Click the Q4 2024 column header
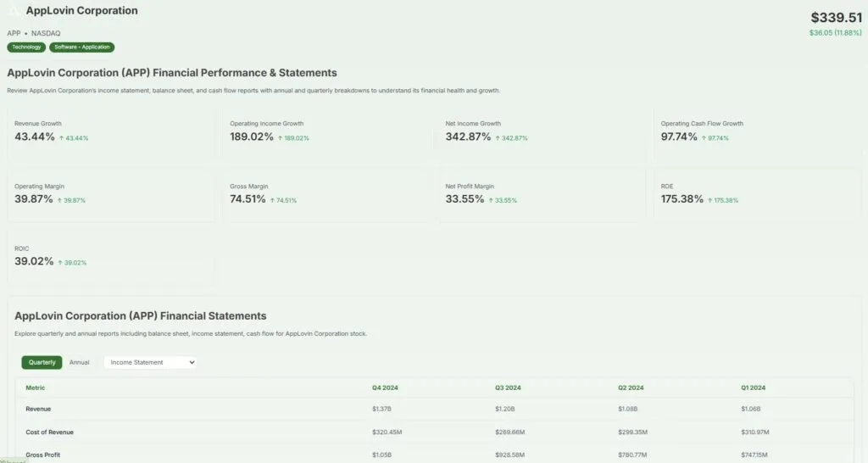 click(385, 388)
